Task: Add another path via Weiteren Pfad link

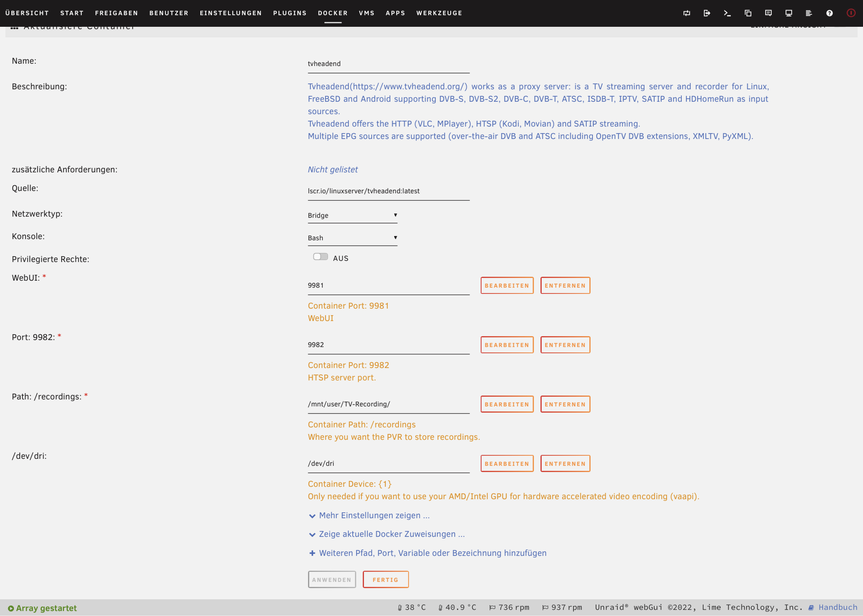Action: 433,553
